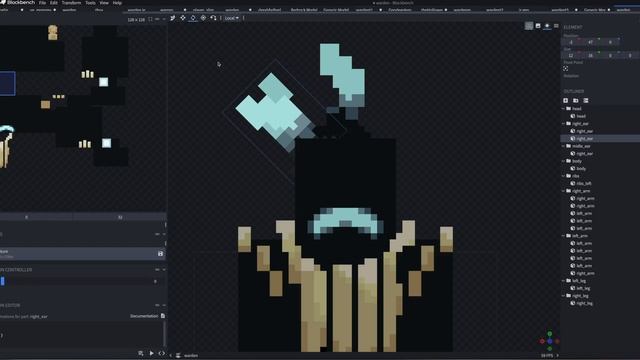Click the save icon on animation row
Viewport: 640px width, 360px height.
[160, 254]
